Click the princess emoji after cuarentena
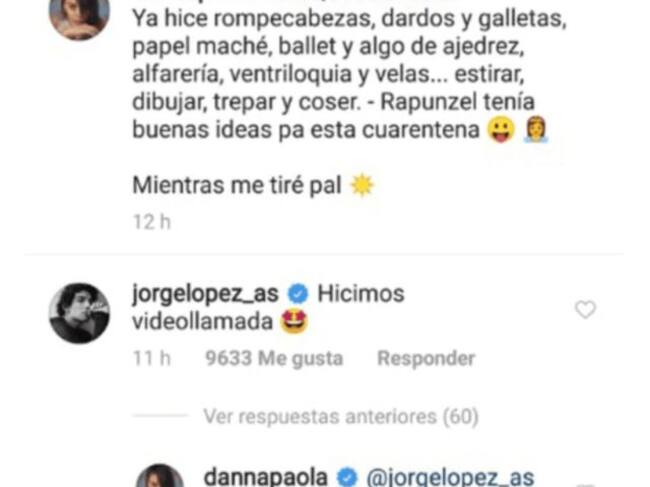Image resolution: width=650 pixels, height=487 pixels. [x=535, y=130]
